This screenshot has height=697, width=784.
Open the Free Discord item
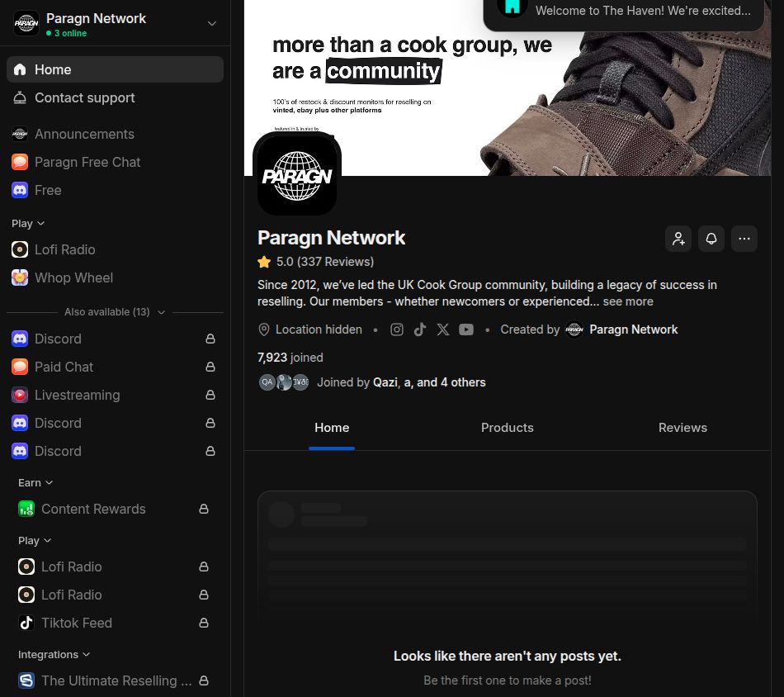[115, 190]
